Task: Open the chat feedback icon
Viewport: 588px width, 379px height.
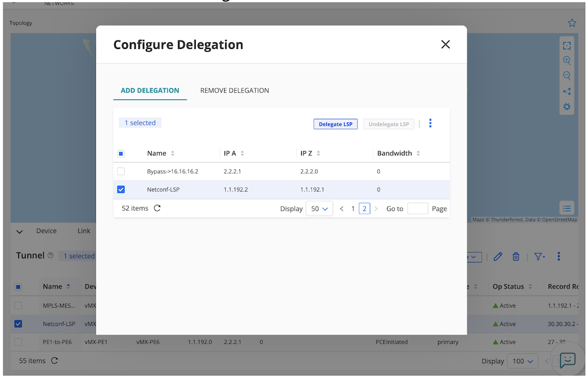Action: pos(567,360)
